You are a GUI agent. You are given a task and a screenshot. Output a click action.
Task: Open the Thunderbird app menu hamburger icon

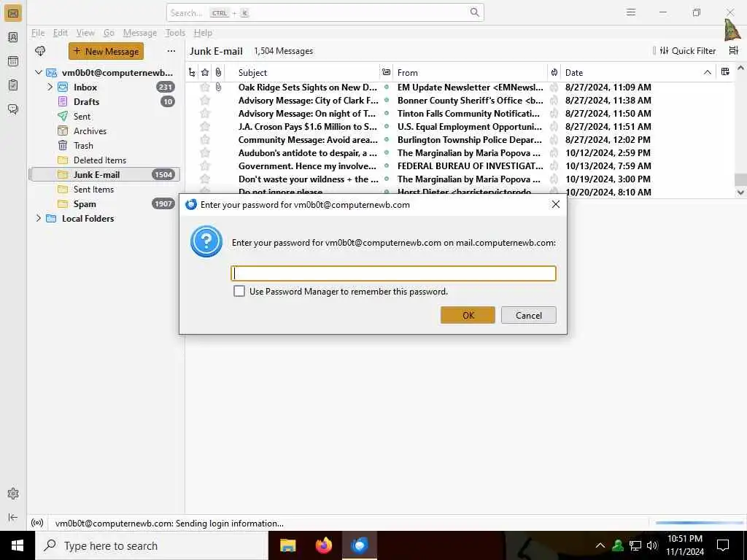tap(631, 12)
